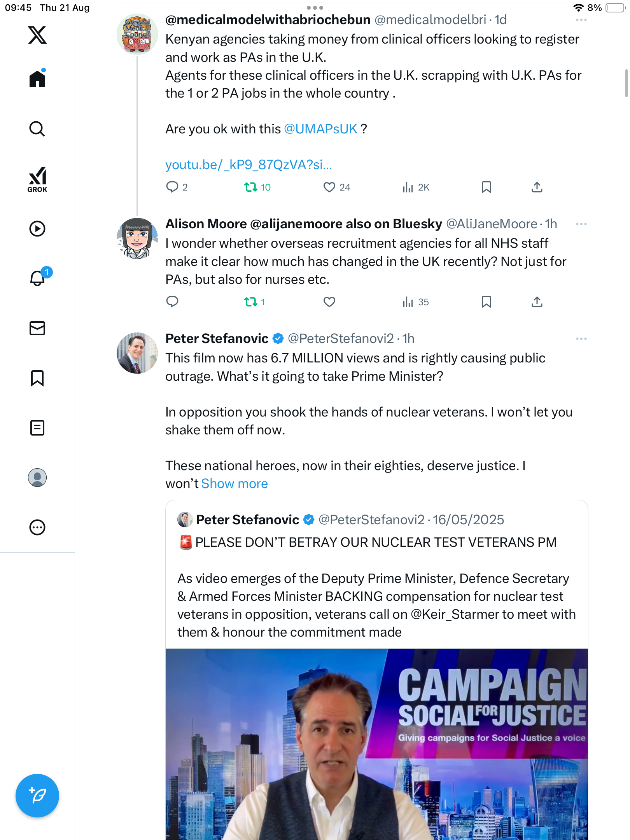The width and height of the screenshot is (630, 840).
Task: Open Grok from the sidebar
Action: coord(37,180)
